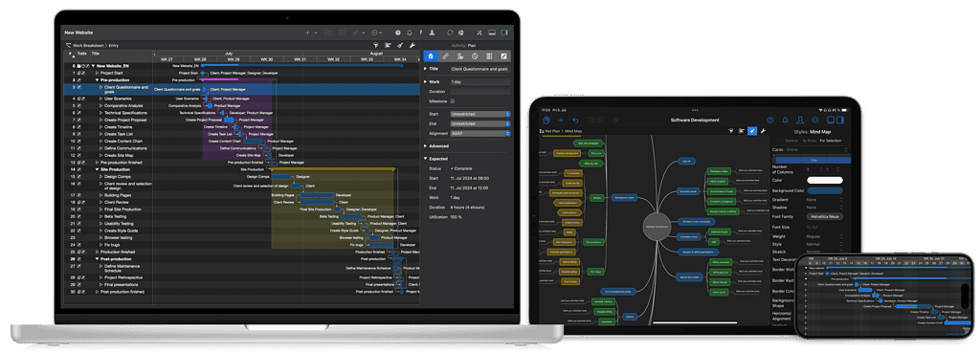This screenshot has height=352, width=980.
Task: Click the white Color swatch on iPad
Action: point(824,181)
